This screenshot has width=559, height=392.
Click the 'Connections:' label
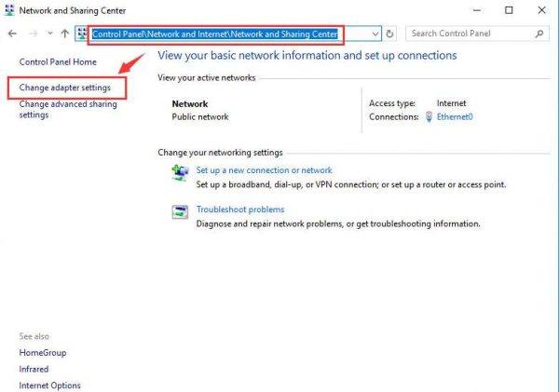point(394,117)
